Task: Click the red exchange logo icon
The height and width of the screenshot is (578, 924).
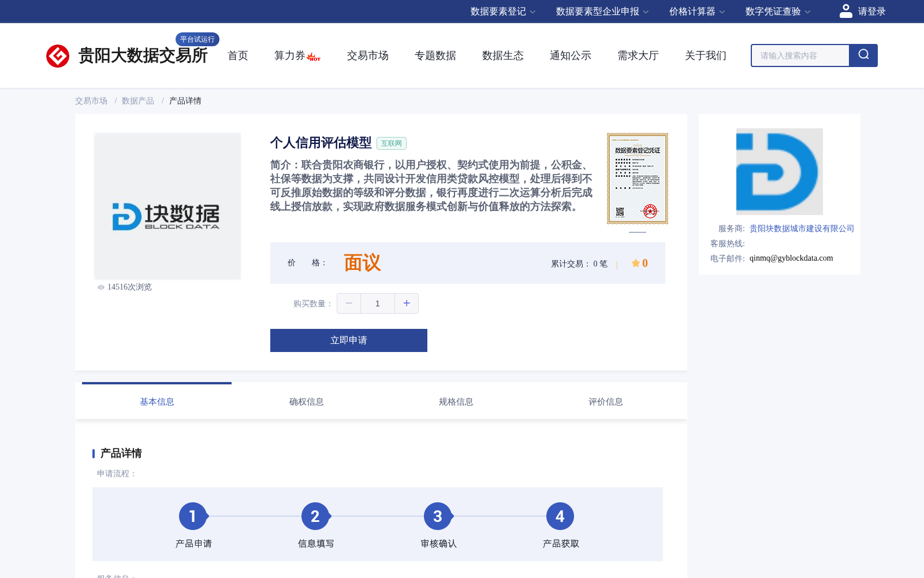Action: tap(58, 56)
